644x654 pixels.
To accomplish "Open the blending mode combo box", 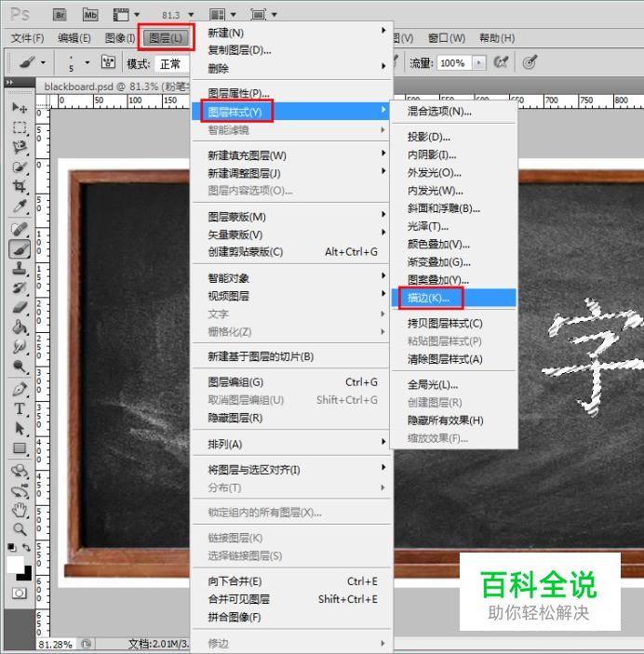I will [172, 64].
